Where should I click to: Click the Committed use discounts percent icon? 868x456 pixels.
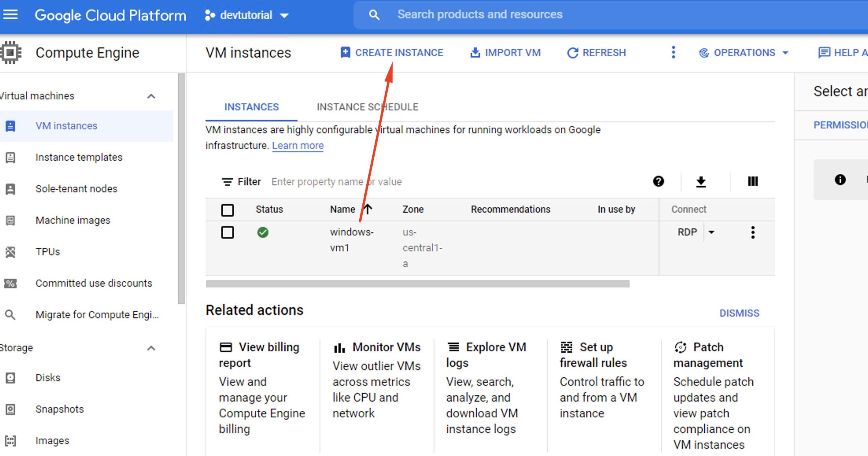point(11,284)
